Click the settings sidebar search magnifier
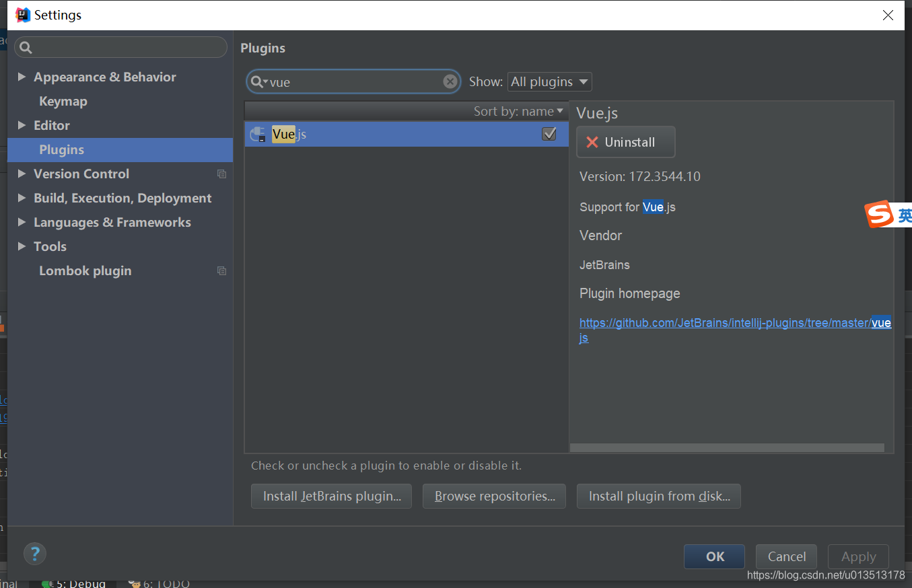This screenshot has width=912, height=588. 26,47
